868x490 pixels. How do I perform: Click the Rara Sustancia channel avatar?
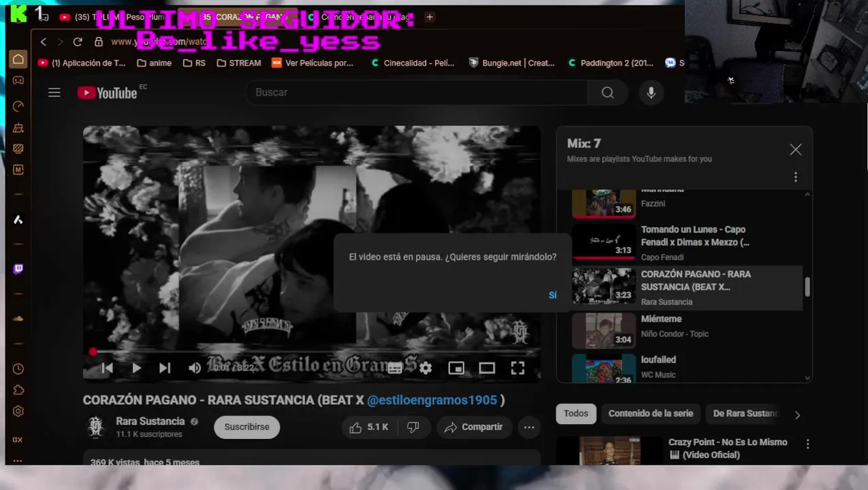(x=96, y=427)
